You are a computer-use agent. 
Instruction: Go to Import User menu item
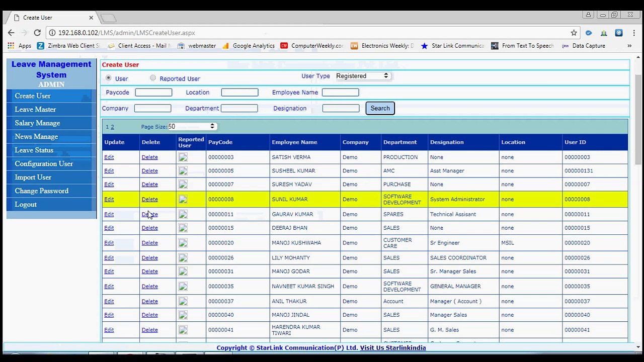click(33, 177)
